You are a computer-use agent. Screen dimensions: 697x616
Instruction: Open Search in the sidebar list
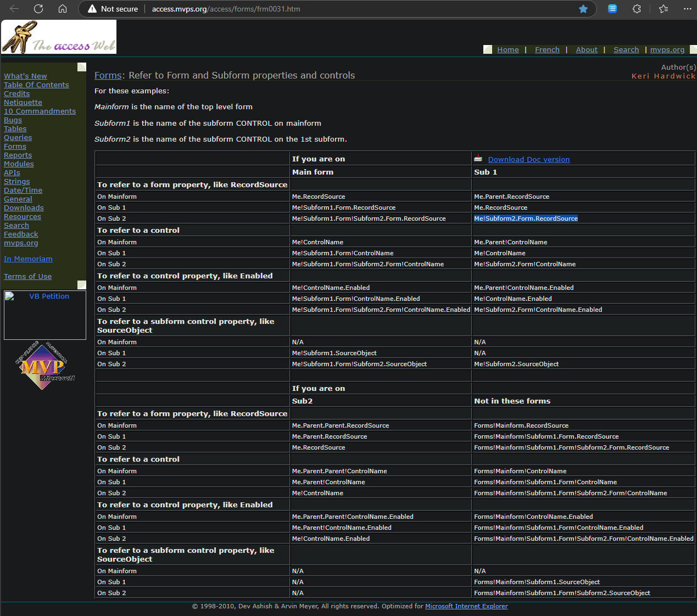(16, 225)
